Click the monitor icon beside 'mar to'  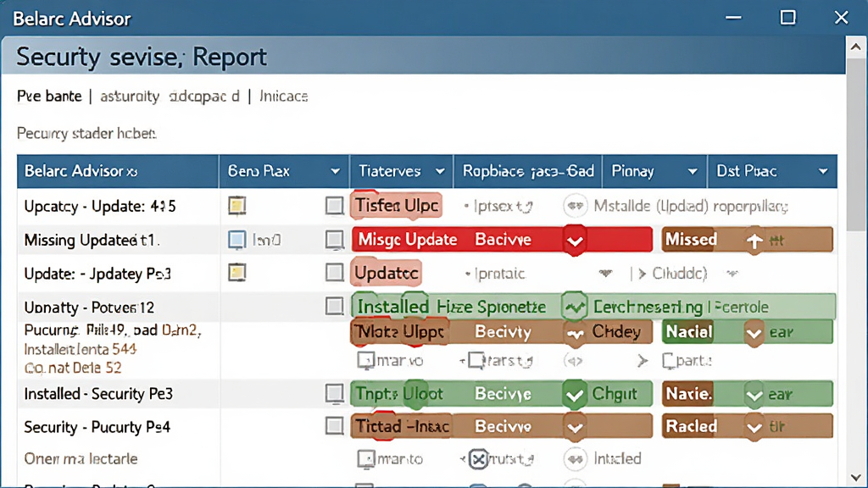pos(365,458)
